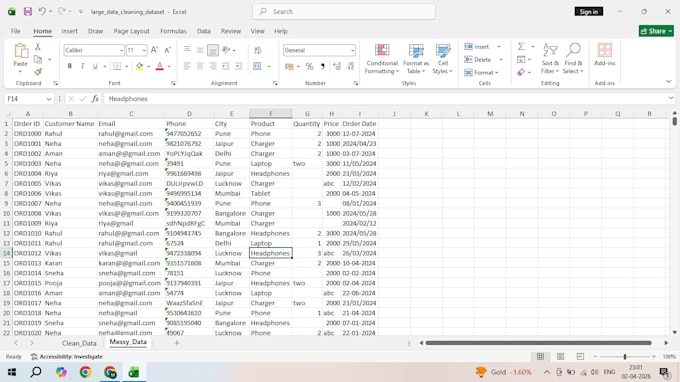Switch to the Page Layout tab
Image resolution: width=680 pixels, height=382 pixels.
click(131, 31)
